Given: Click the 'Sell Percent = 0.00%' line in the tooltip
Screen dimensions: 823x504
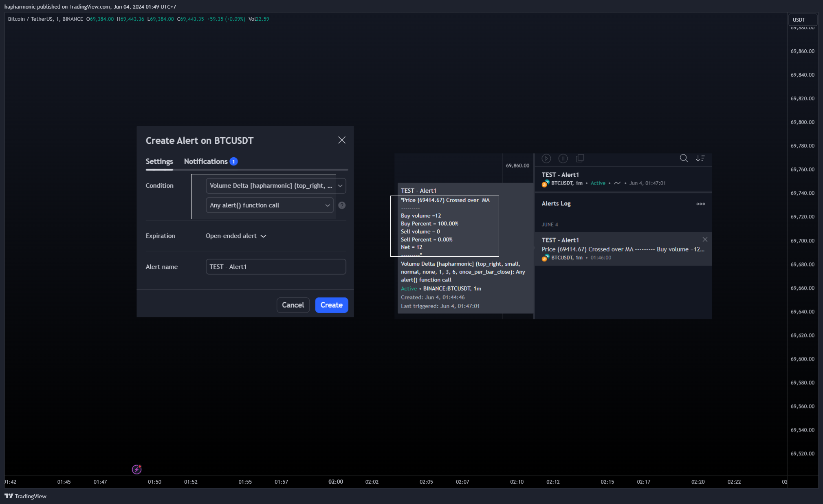Looking at the screenshot, I should (x=427, y=240).
